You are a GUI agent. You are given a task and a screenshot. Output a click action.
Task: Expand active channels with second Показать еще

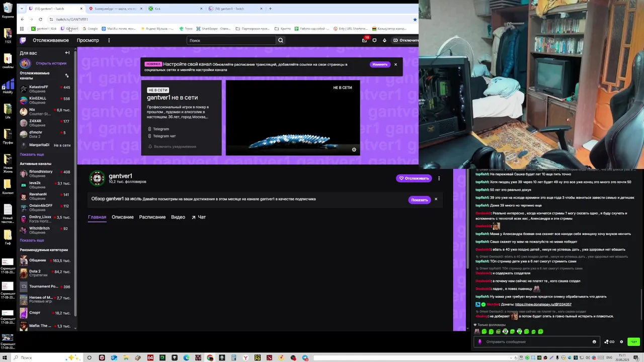tap(32, 240)
